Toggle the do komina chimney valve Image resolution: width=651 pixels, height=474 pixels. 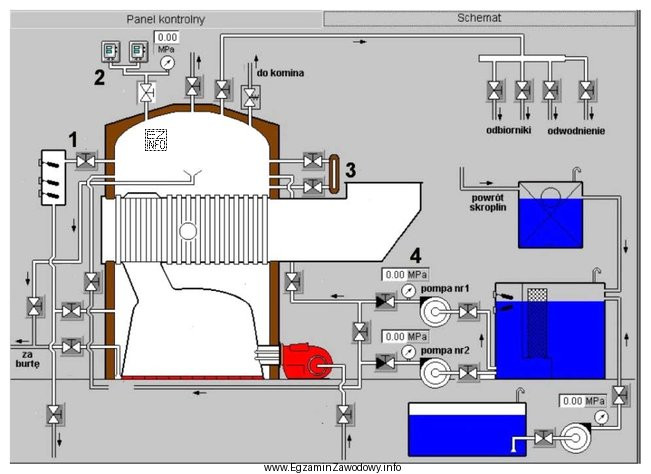click(250, 92)
